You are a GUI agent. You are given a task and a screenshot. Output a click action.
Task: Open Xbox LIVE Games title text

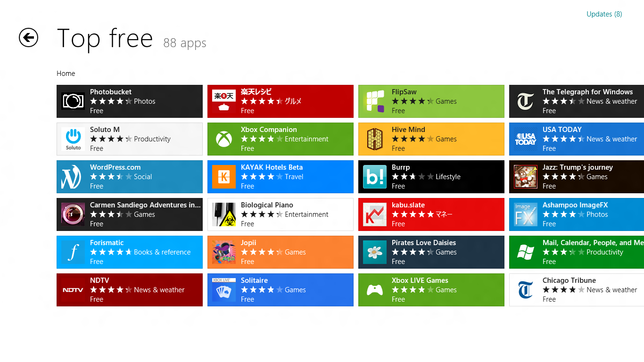[x=420, y=280]
